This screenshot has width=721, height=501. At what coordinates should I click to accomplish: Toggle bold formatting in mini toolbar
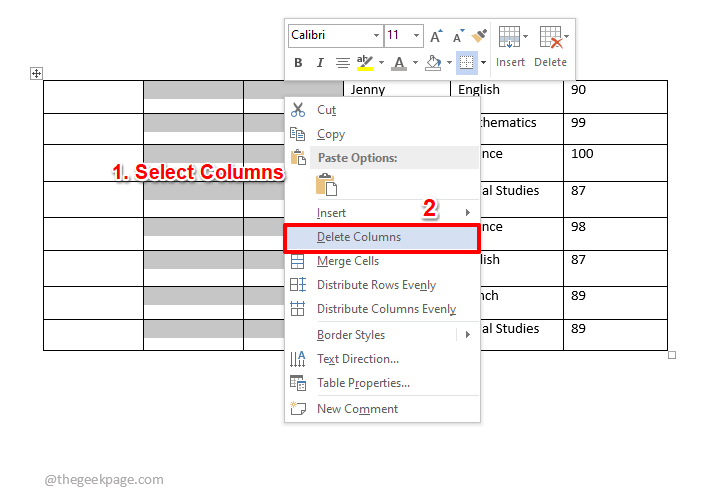point(298,63)
